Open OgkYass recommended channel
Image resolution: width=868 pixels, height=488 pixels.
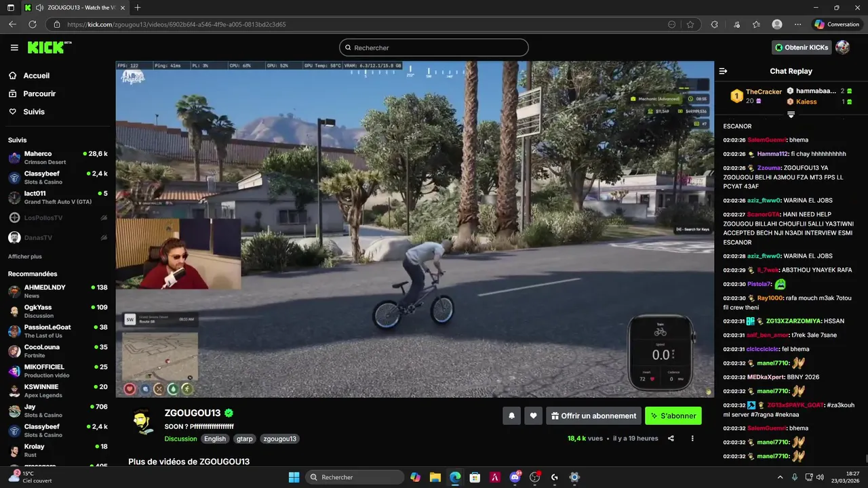58,311
